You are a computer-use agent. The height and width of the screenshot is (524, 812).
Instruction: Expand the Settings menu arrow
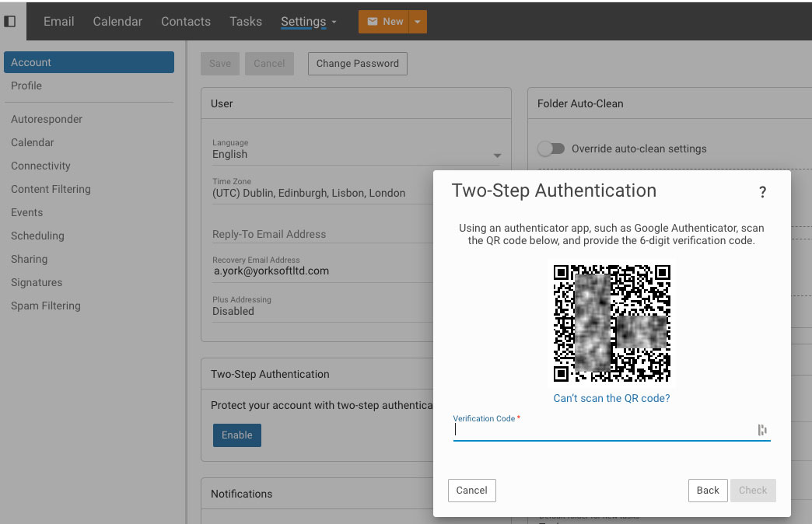[334, 23]
